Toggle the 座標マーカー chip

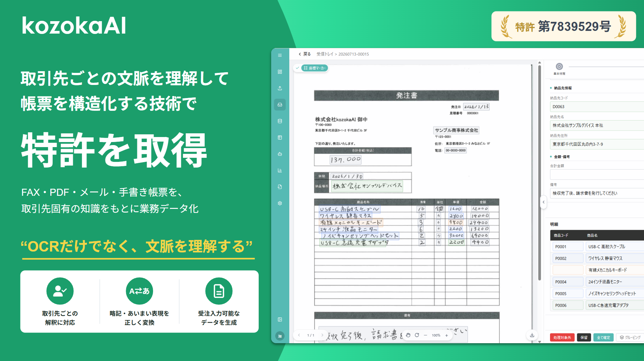(x=314, y=68)
